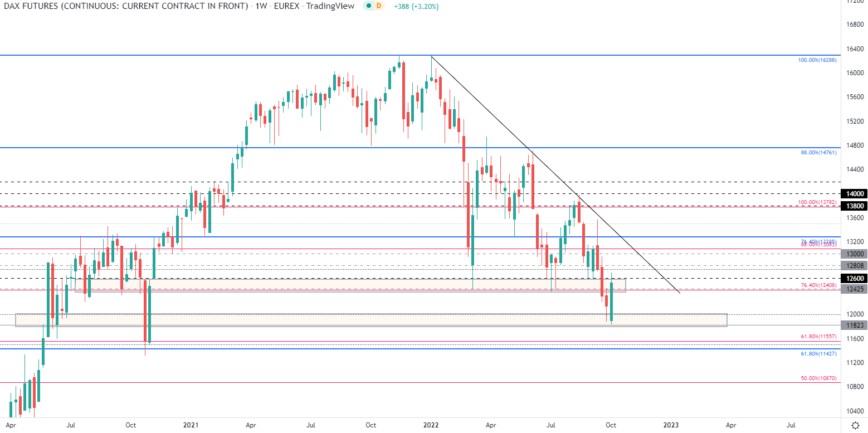Screen dimensions: 868x433
Task: Select the 12600 price label on axis
Action: point(854,278)
